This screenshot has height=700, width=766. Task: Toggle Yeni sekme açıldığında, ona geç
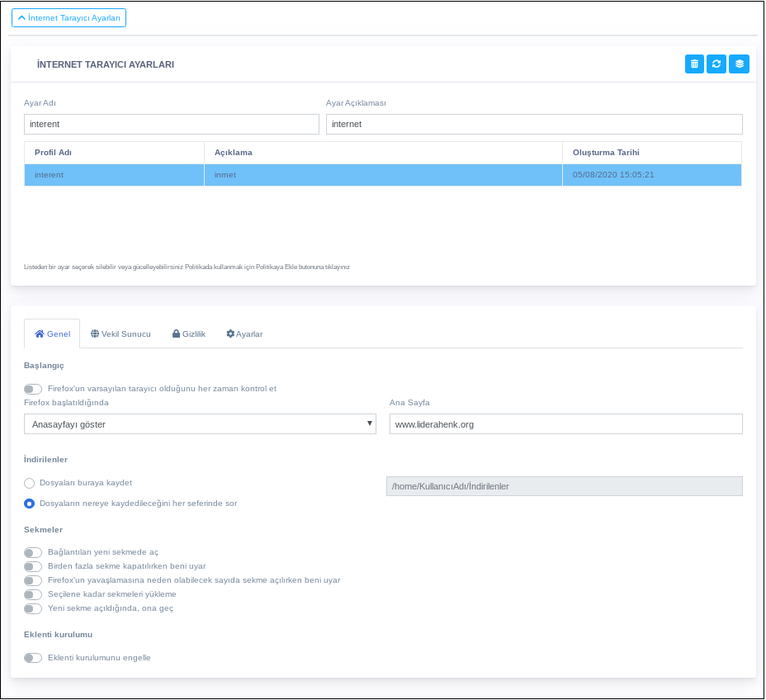[33, 608]
